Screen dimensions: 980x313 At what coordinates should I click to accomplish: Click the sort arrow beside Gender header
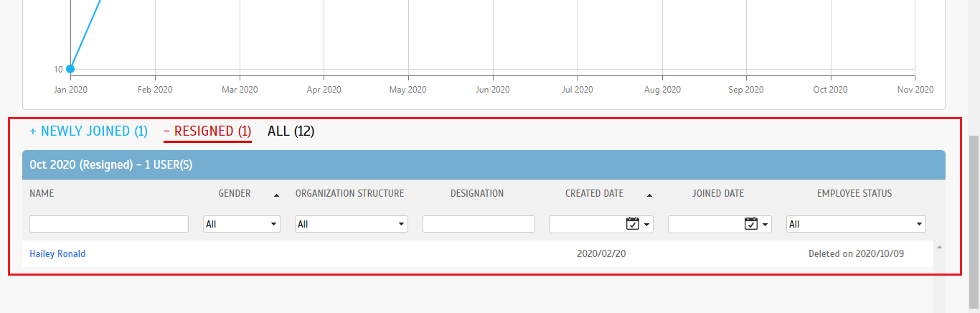[x=277, y=195]
